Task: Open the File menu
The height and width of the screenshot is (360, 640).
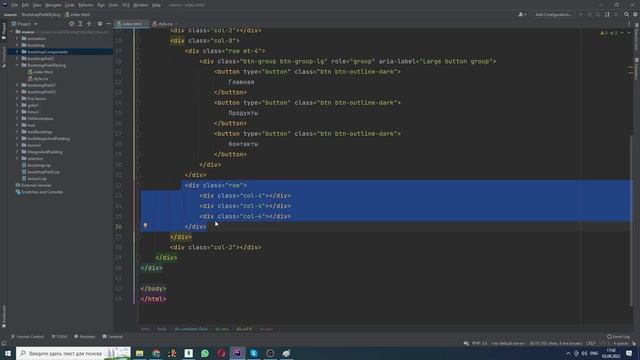Action: [x=15, y=5]
